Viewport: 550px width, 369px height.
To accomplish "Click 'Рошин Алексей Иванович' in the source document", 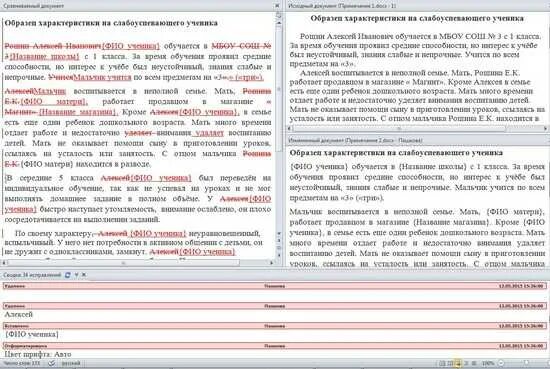I will pyautogui.click(x=347, y=36).
